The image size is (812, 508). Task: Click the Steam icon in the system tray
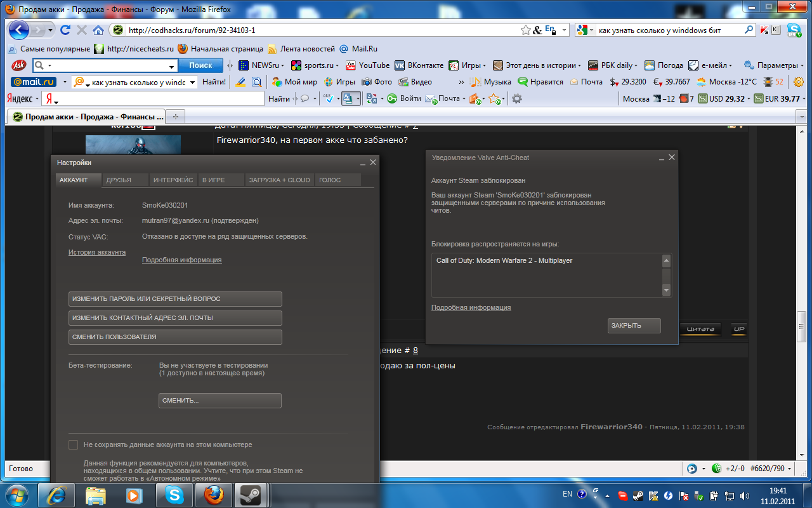click(x=638, y=495)
